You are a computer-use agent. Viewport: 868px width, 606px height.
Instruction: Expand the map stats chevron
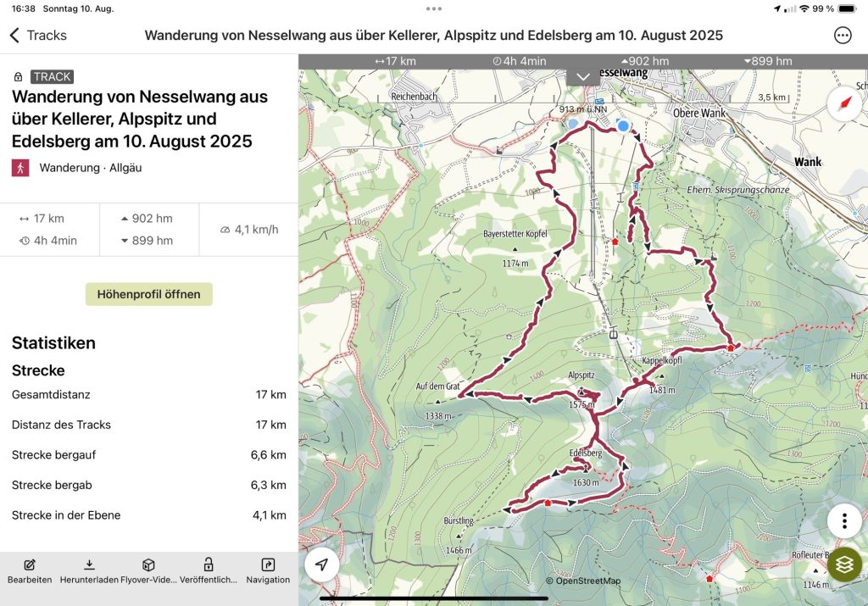(583, 76)
